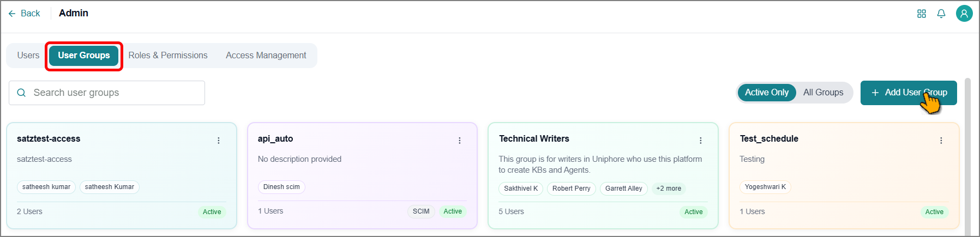Open notifications bell icon
The image size is (980, 237).
(x=941, y=14)
